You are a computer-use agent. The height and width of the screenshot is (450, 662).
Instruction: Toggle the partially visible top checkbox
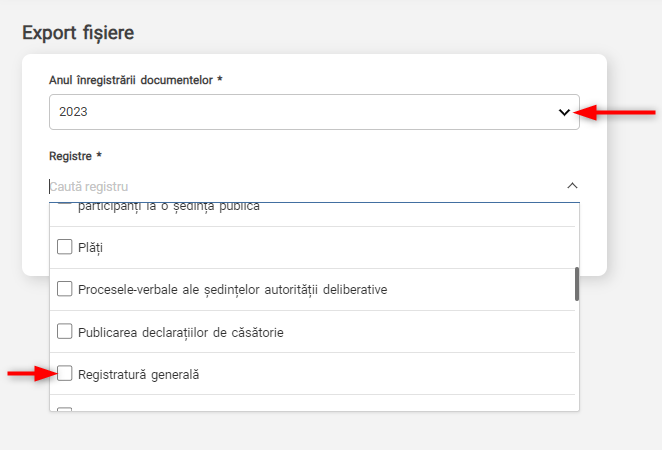click(65, 204)
